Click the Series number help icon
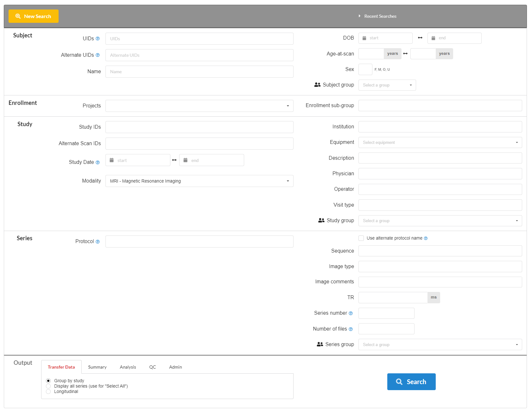 tap(351, 313)
